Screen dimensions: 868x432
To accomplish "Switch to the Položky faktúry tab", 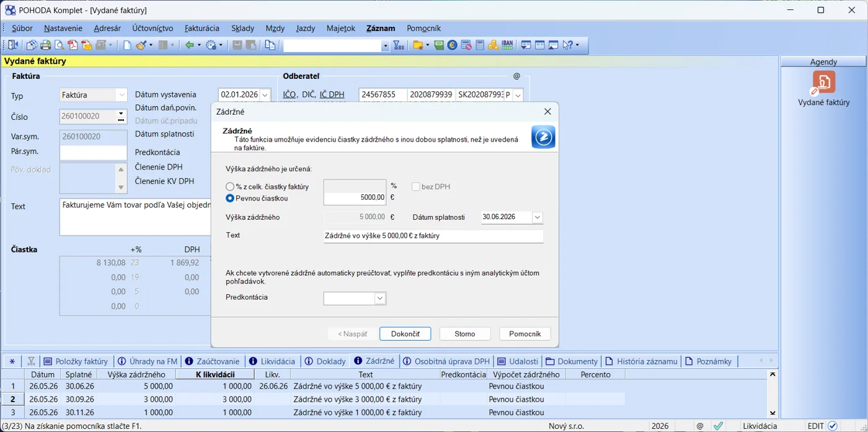I will [x=76, y=361].
